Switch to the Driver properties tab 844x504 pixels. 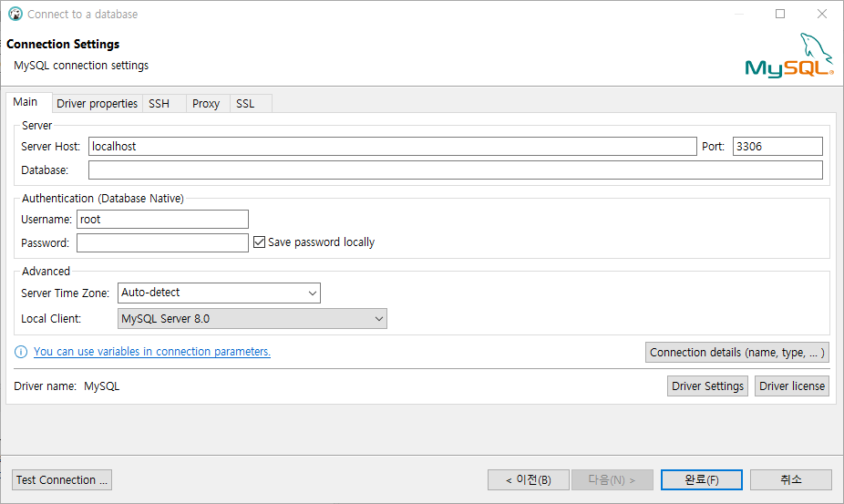tap(97, 103)
